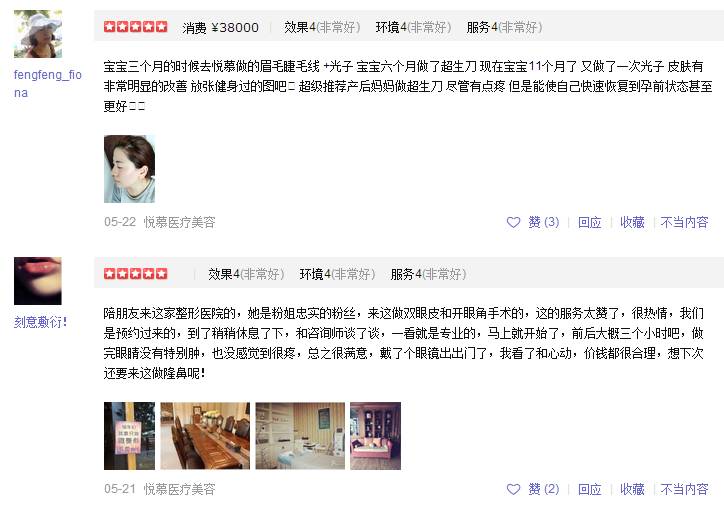Click the heart icon on the 05-21 review

513,489
